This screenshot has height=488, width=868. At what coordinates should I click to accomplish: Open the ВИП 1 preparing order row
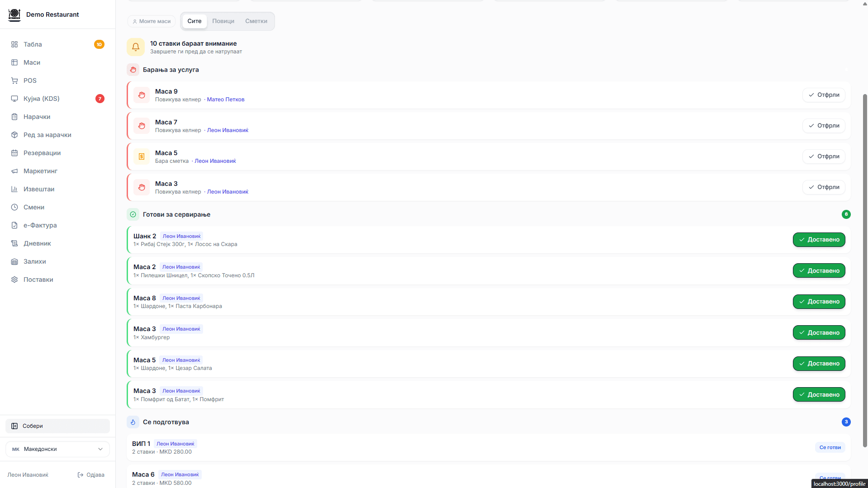[489, 448]
